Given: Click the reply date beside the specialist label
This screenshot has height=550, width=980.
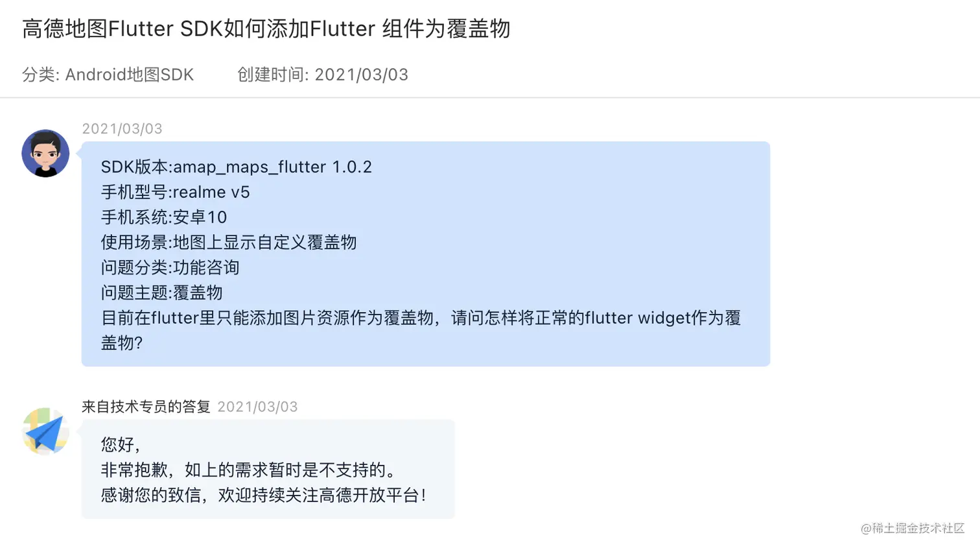Looking at the screenshot, I should (x=257, y=407).
